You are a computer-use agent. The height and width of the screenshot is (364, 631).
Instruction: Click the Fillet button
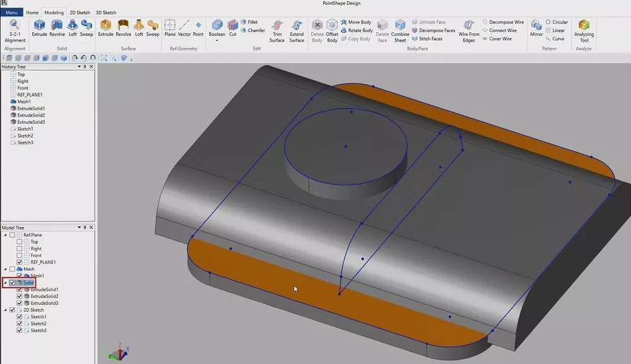pyautogui.click(x=252, y=22)
